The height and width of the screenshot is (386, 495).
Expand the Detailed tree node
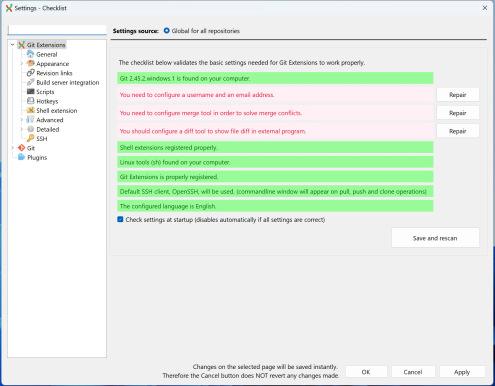[x=22, y=129]
